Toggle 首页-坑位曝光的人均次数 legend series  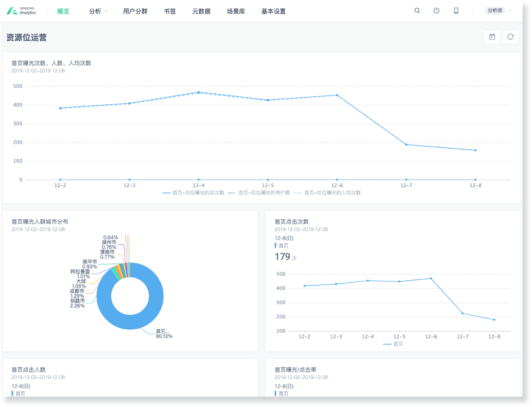(x=328, y=193)
